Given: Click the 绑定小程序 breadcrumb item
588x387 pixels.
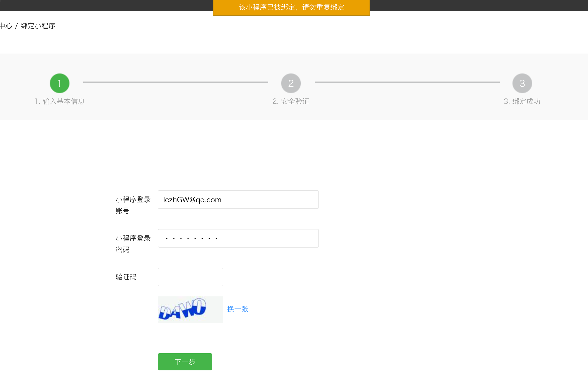Looking at the screenshot, I should pyautogui.click(x=38, y=26).
